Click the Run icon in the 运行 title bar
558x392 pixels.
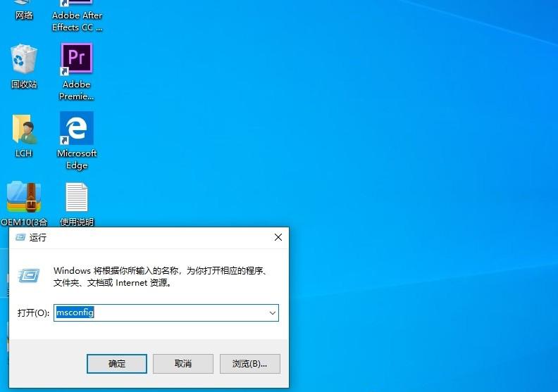pyautogui.click(x=20, y=237)
